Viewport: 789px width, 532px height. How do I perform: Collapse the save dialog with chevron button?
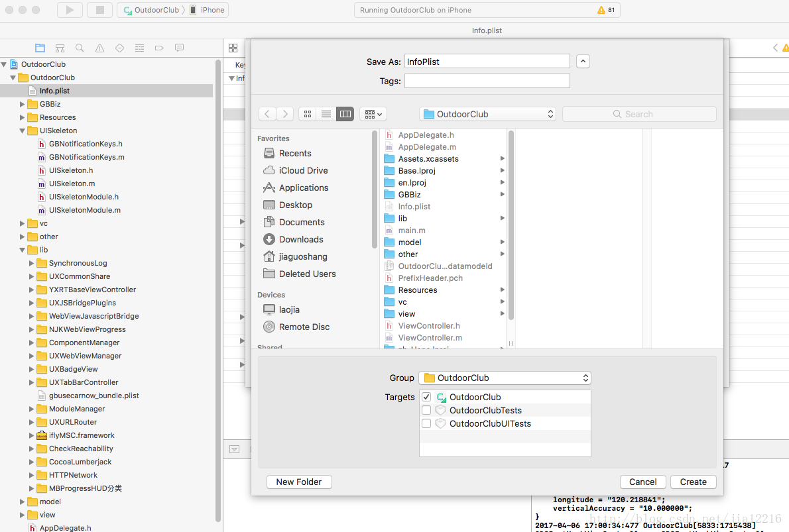coord(583,62)
